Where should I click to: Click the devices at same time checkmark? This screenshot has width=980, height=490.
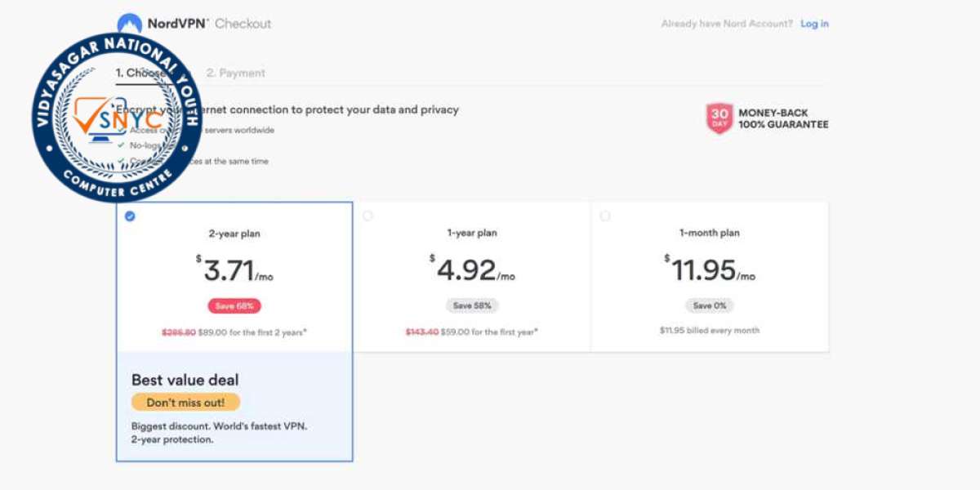(121, 160)
